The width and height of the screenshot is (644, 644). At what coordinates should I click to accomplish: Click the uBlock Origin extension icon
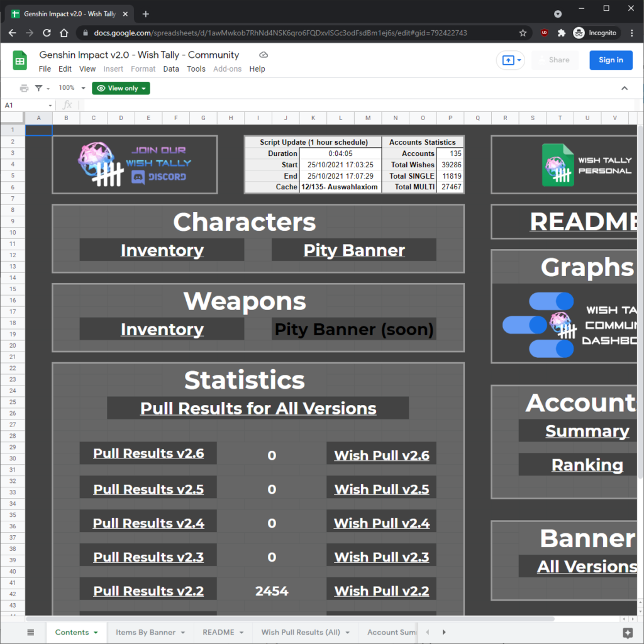pyautogui.click(x=543, y=32)
